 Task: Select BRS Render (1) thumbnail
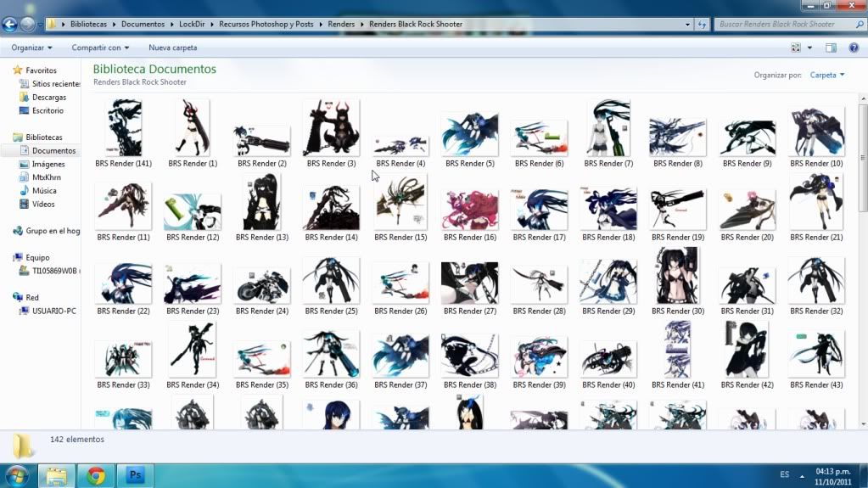click(193, 127)
